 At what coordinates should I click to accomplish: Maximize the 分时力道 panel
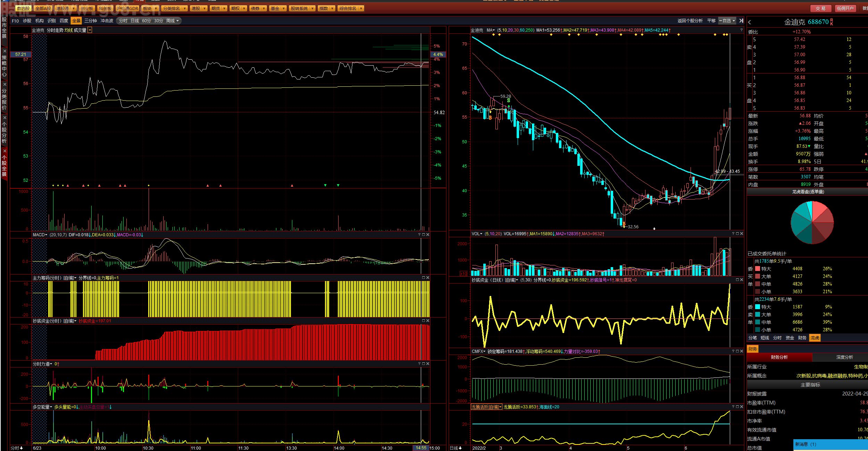coord(424,364)
